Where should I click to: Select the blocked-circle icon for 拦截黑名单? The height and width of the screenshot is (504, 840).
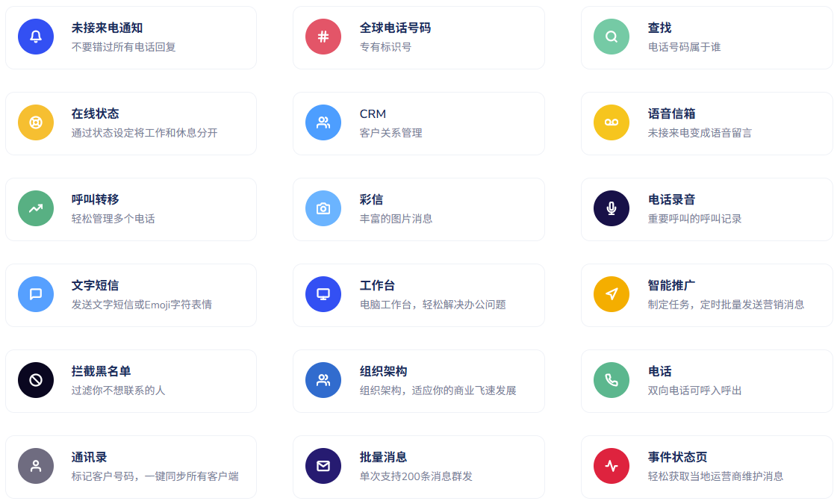pos(36,380)
